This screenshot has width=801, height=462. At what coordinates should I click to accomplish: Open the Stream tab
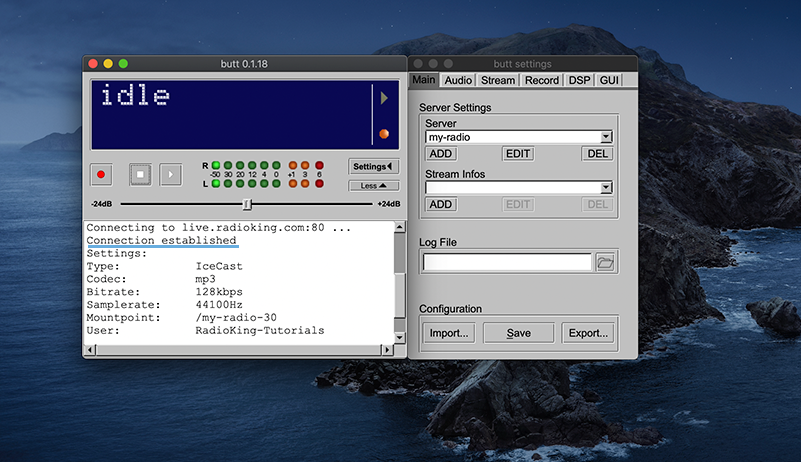click(x=497, y=80)
